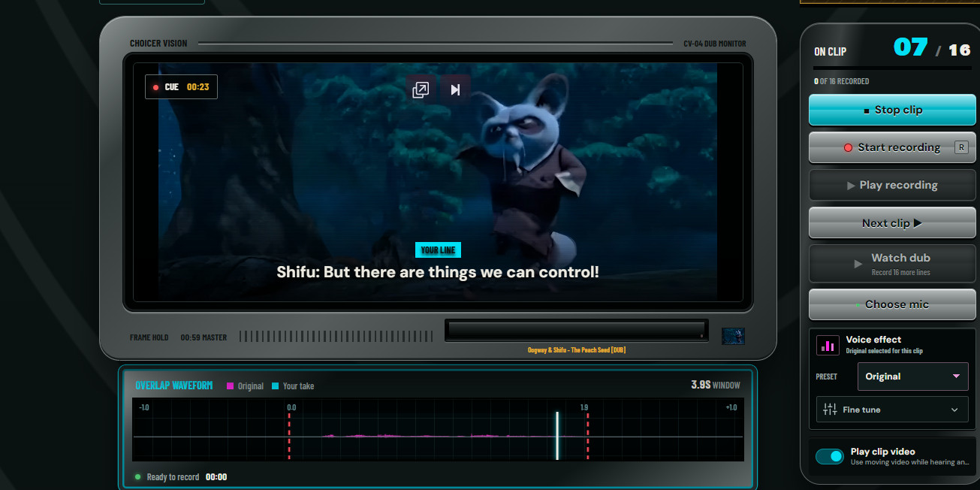Viewport: 980px width, 490px height.
Task: Click the Oogway & Shifu clip title
Action: click(577, 350)
